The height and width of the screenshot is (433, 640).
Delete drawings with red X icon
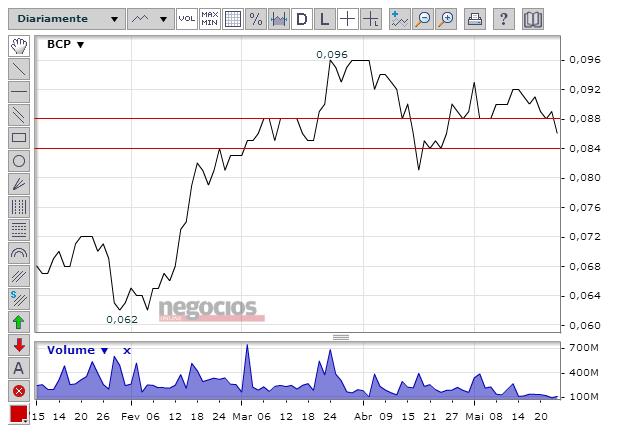(x=19, y=391)
